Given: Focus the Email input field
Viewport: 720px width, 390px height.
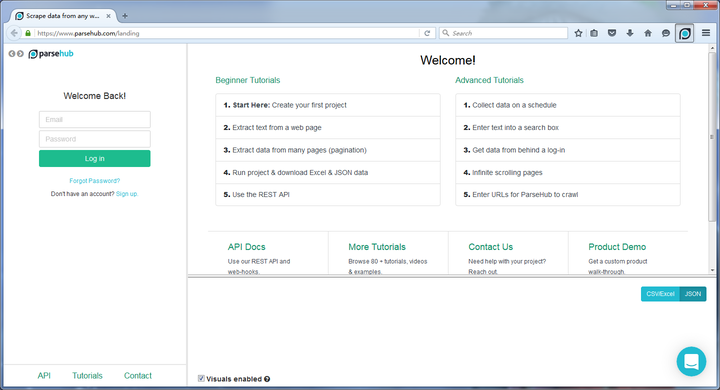Looking at the screenshot, I should point(95,119).
